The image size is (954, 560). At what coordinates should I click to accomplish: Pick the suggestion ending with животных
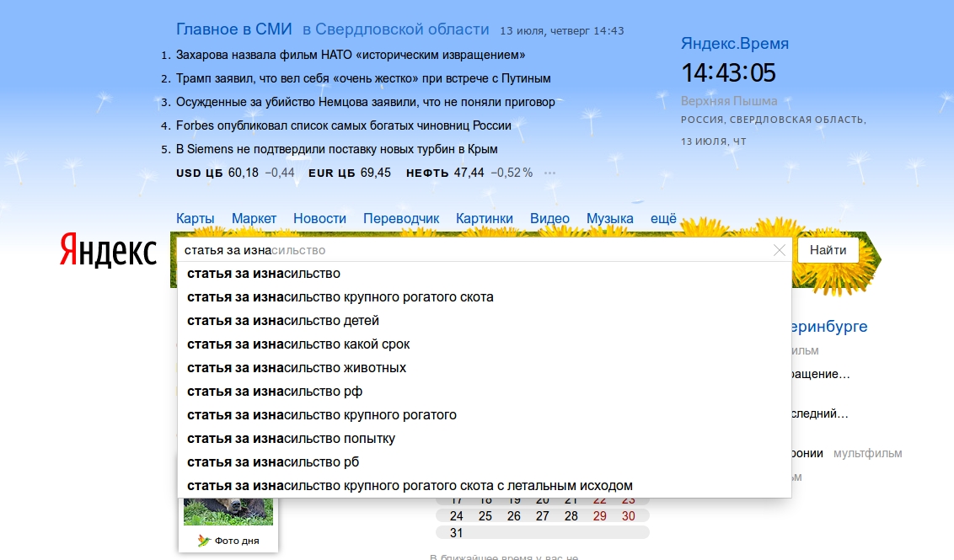pyautogui.click(x=485, y=368)
